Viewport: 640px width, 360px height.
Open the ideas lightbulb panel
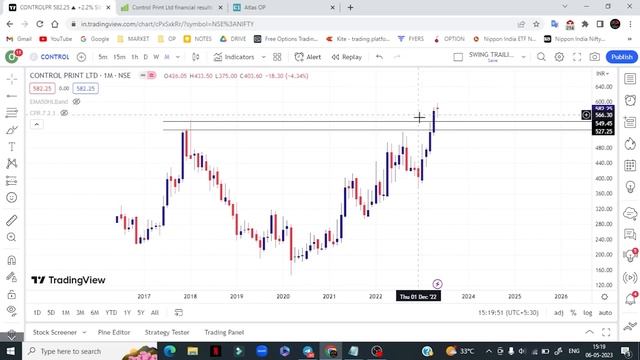(x=630, y=187)
